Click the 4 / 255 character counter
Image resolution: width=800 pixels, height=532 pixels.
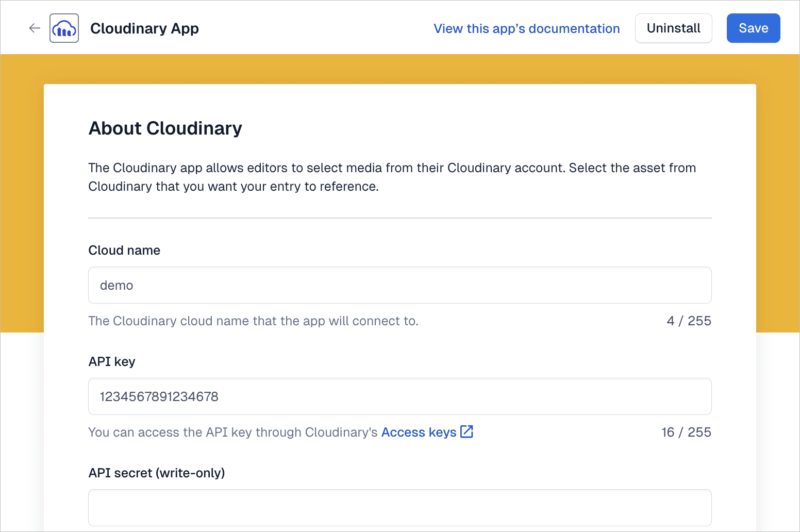pos(689,321)
